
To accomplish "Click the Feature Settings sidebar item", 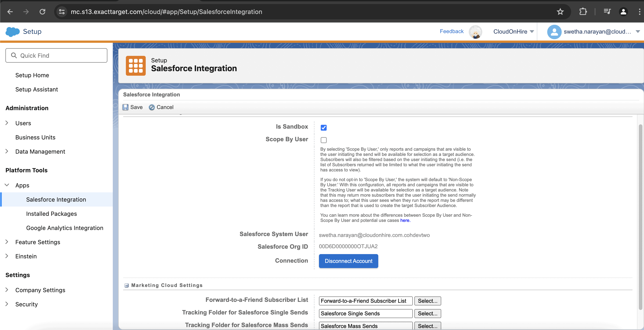I will coord(38,242).
